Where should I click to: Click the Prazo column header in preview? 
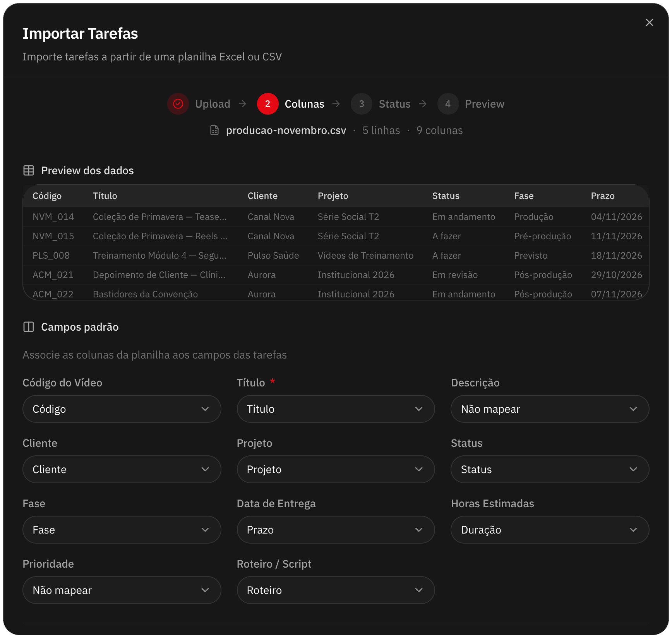602,196
